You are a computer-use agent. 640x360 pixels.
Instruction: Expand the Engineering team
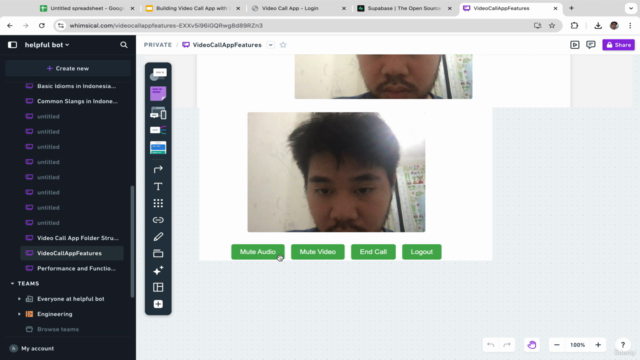[19, 314]
